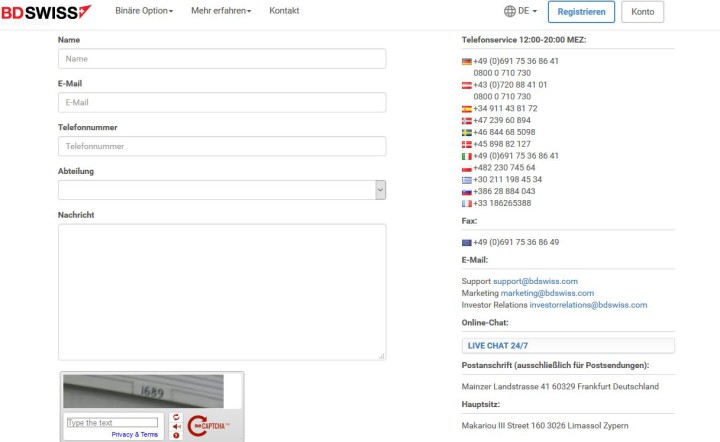The width and height of the screenshot is (720, 442).
Task: Select phone number +386 28 884 043
Action: click(x=504, y=191)
